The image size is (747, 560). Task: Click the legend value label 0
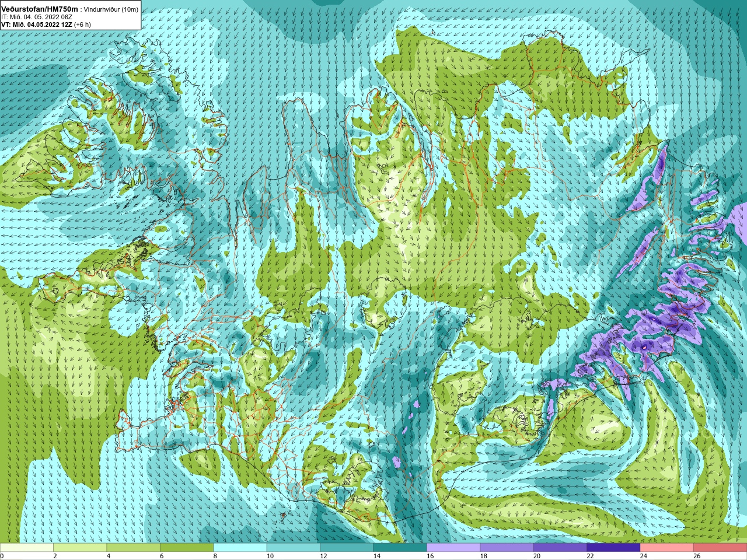point(2,556)
